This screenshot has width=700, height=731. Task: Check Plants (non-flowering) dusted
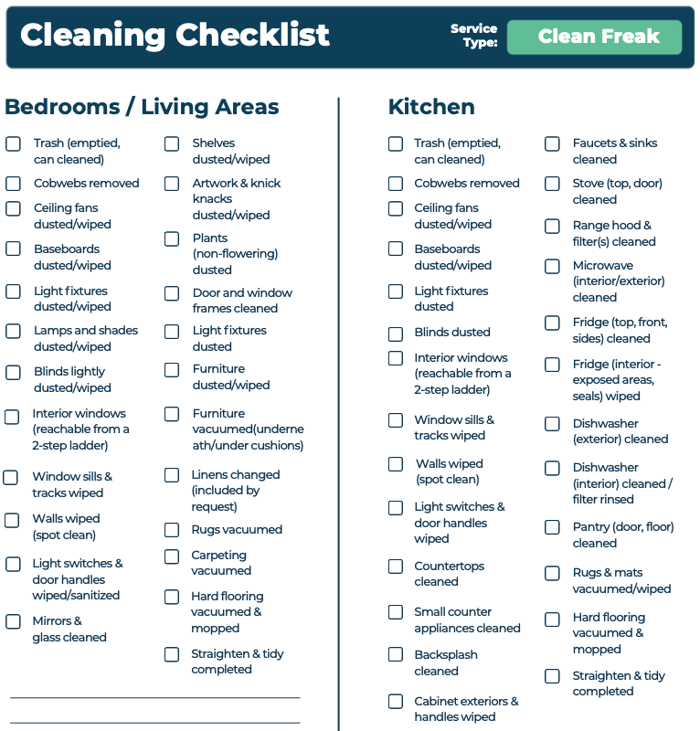point(172,238)
